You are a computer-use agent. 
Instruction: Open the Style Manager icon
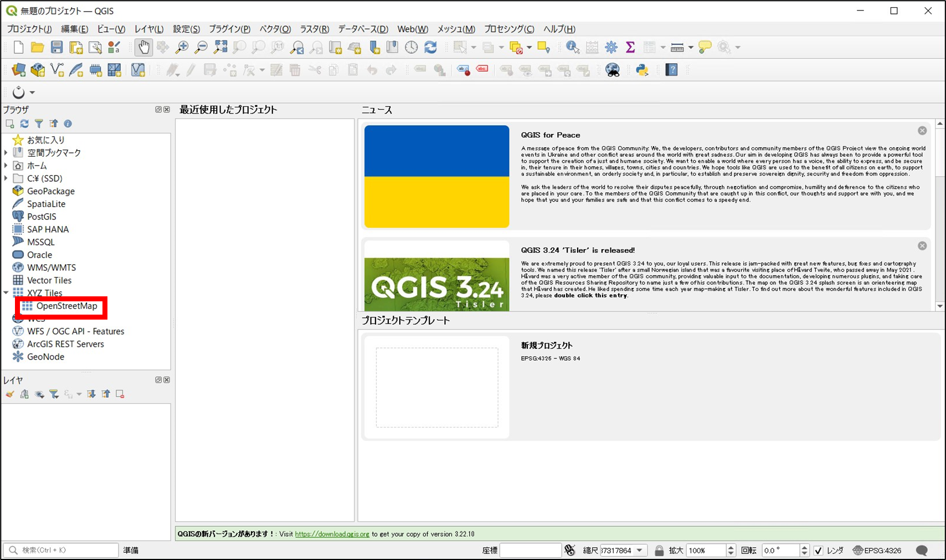[x=114, y=48]
